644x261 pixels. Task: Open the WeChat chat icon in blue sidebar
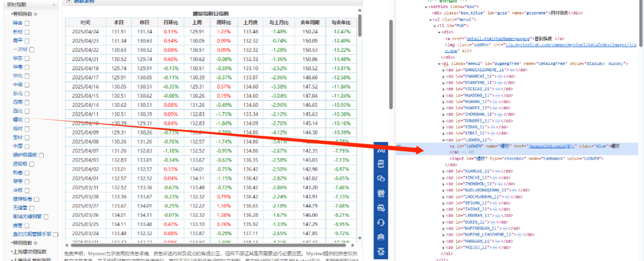(x=381, y=179)
